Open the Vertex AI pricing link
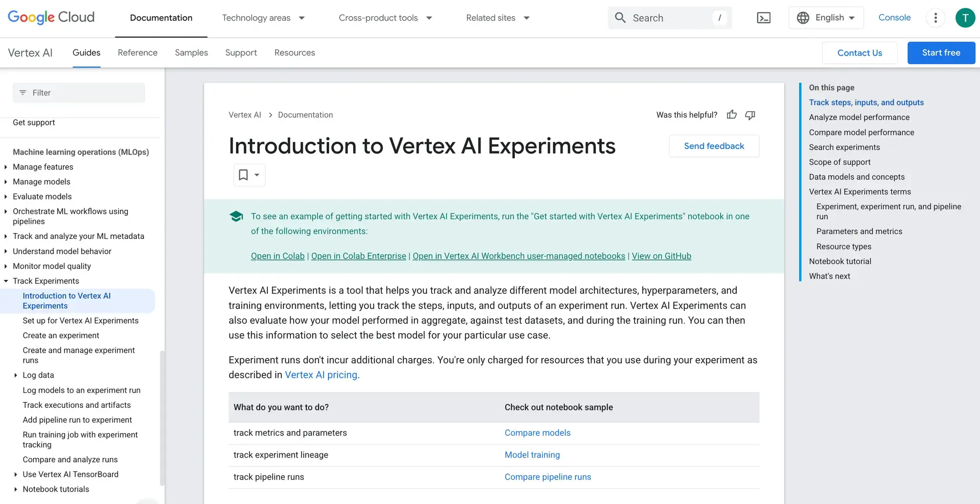The height and width of the screenshot is (504, 980). [x=321, y=375]
